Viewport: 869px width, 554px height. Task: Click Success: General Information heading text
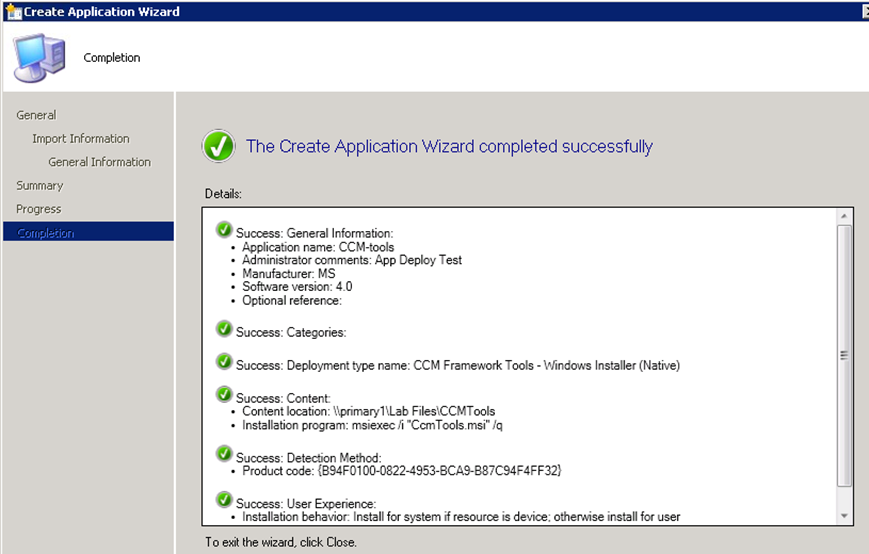tap(315, 233)
